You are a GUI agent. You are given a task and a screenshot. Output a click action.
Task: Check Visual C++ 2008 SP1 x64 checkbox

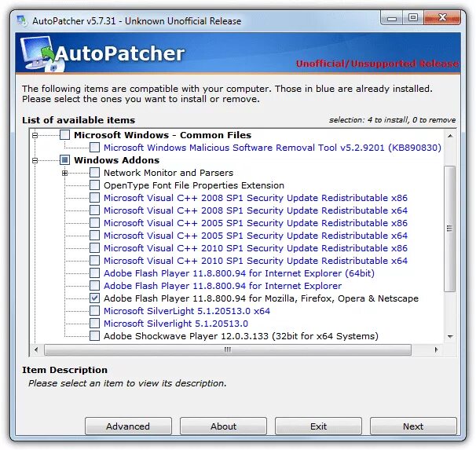click(95, 210)
